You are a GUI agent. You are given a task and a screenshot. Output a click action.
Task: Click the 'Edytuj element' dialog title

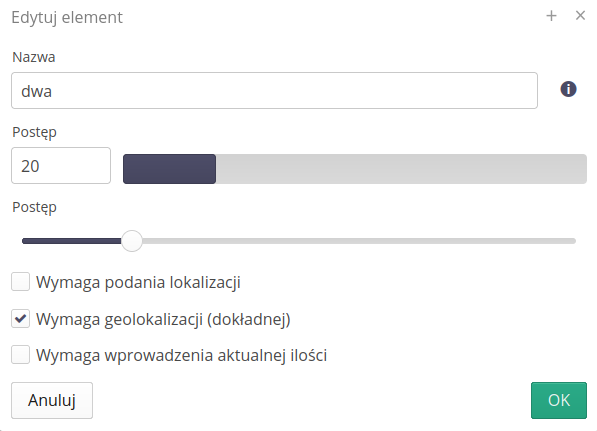67,18
